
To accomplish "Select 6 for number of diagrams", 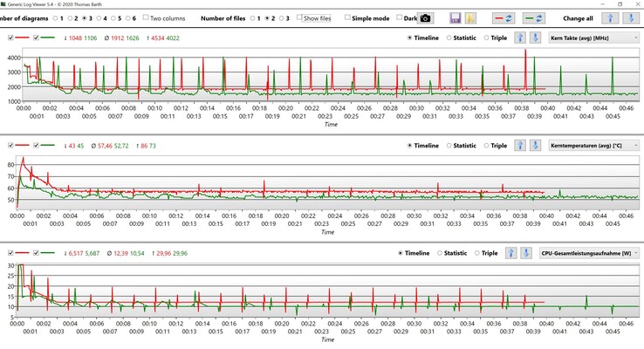I will pyautogui.click(x=127, y=17).
